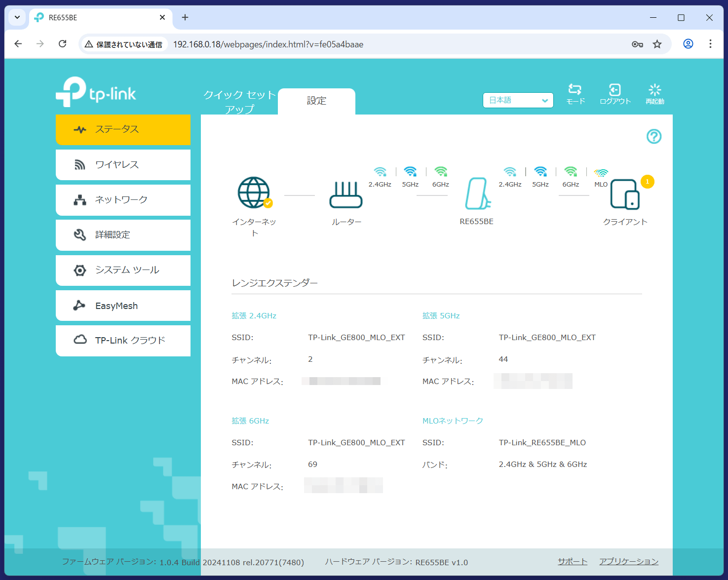The image size is (728, 580).
Task: Reload the page
Action: pos(62,44)
